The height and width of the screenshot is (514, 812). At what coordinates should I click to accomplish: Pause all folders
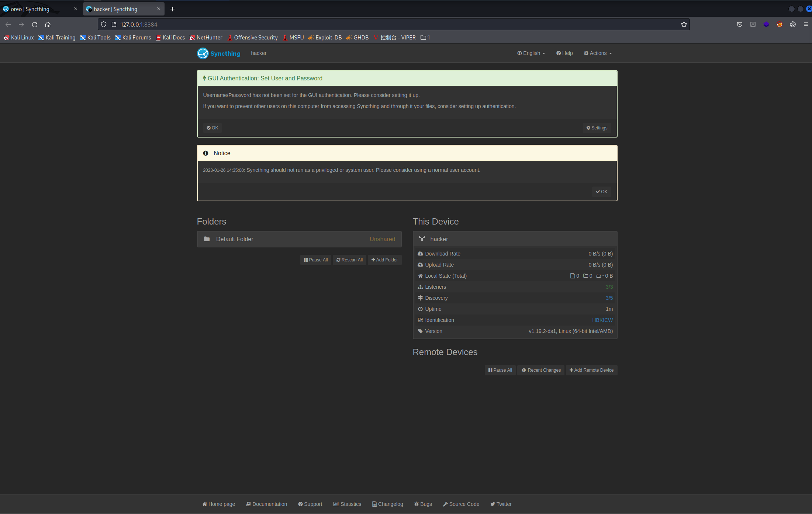[x=316, y=260]
